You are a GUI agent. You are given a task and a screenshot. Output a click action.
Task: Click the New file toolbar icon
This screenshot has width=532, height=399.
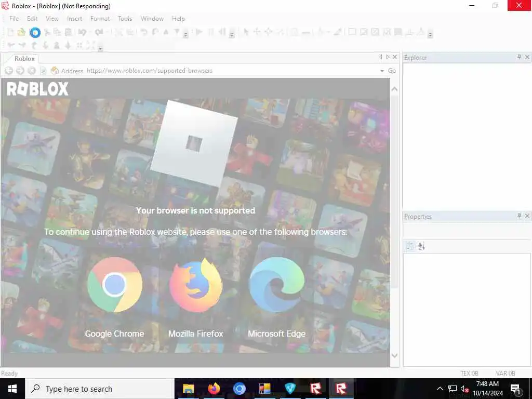(10, 32)
